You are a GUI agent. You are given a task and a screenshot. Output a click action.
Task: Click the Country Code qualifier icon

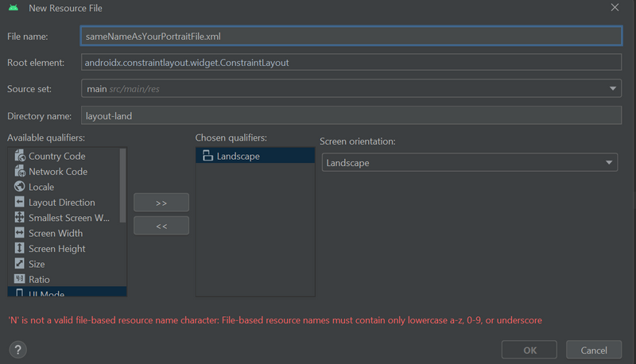pos(19,157)
